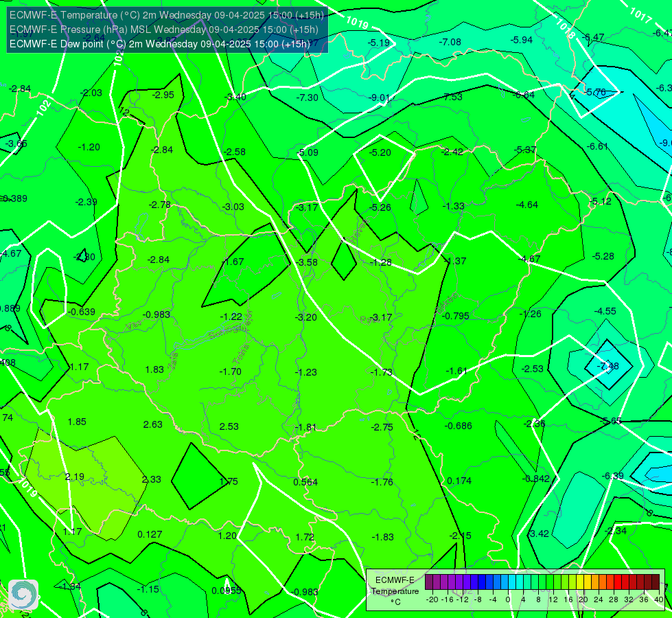Screen dimensions: 672x618
Task: Click the dew point value -3.40
Action: pos(235,97)
